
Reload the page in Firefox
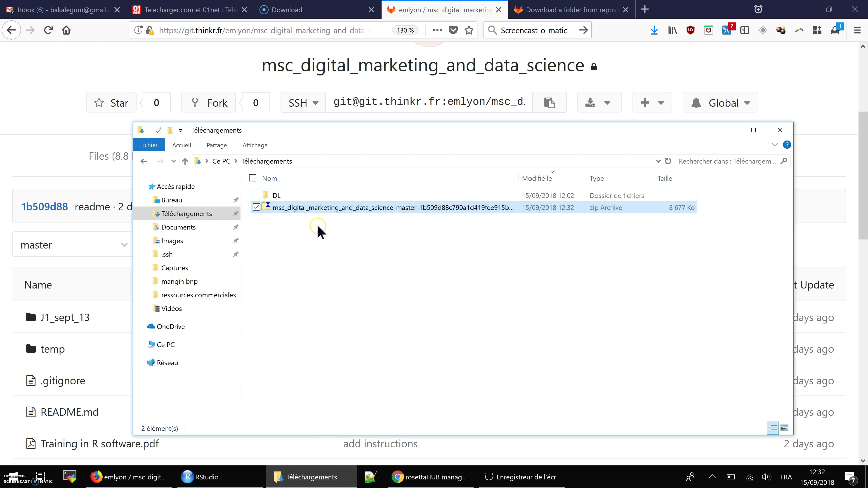click(48, 30)
